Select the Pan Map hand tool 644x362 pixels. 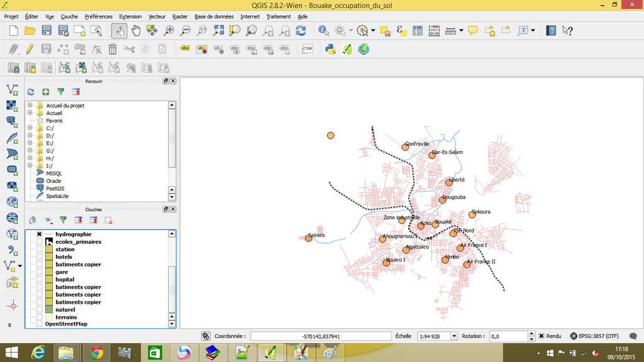click(136, 31)
